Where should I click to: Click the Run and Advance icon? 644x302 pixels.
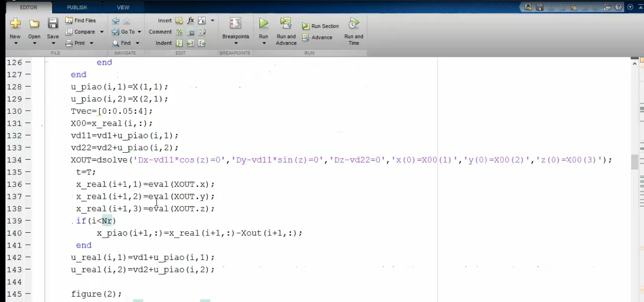pos(286,24)
